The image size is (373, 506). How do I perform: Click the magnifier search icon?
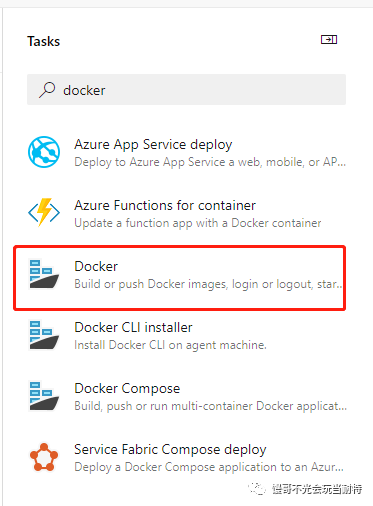pos(47,90)
